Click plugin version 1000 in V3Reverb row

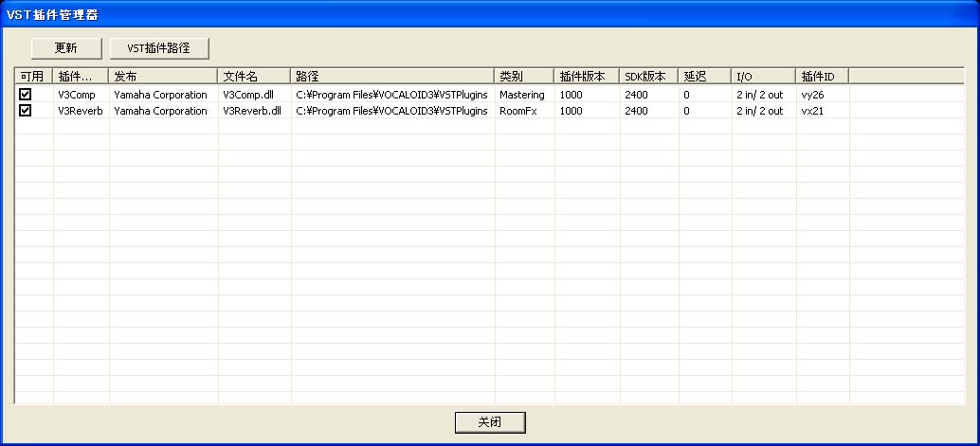571,111
